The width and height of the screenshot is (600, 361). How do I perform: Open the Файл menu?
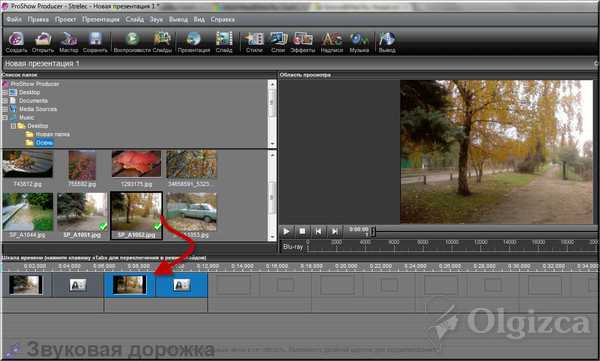(x=14, y=20)
